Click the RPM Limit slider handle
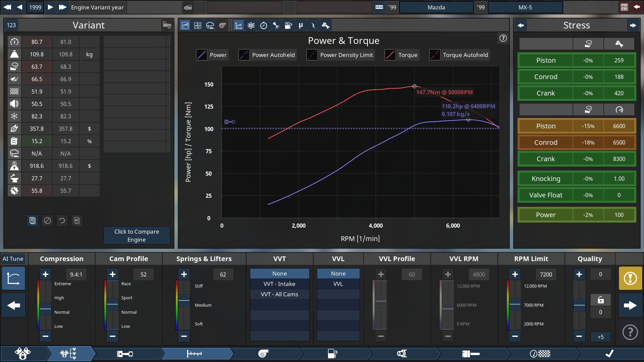 click(515, 304)
